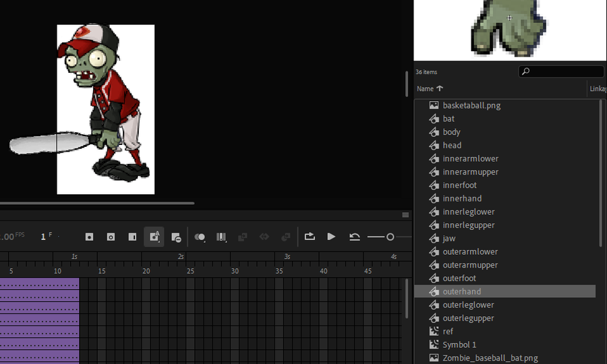The width and height of the screenshot is (607, 364).
Task: Adjust the timeline zoom slider handle
Action: click(x=391, y=237)
